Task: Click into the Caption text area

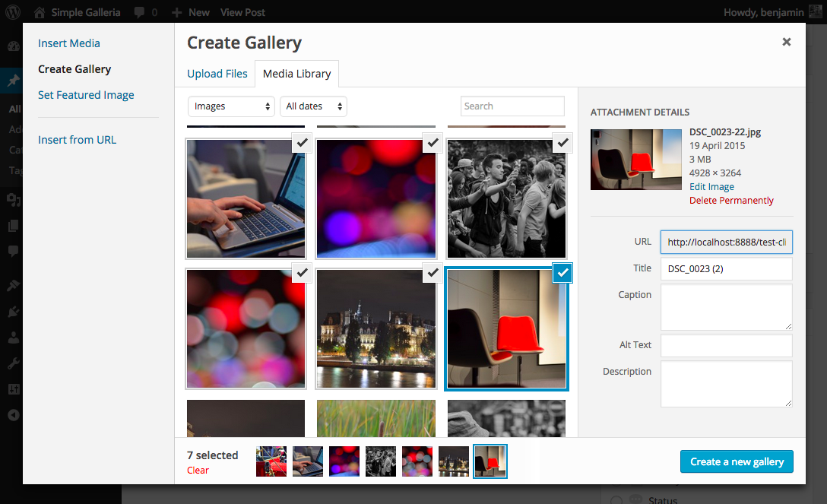Action: click(726, 307)
